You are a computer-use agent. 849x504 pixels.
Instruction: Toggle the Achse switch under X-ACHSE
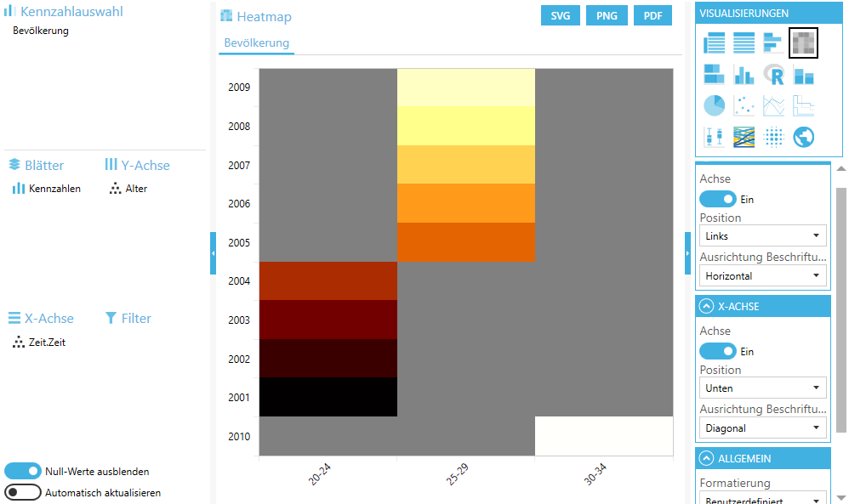pos(718,351)
